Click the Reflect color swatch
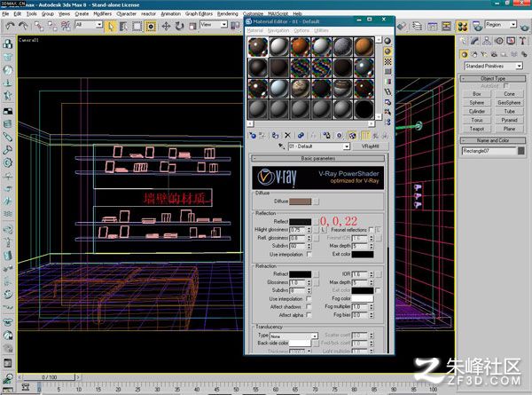Image resolution: width=532 pixels, height=395 pixels. (x=301, y=222)
